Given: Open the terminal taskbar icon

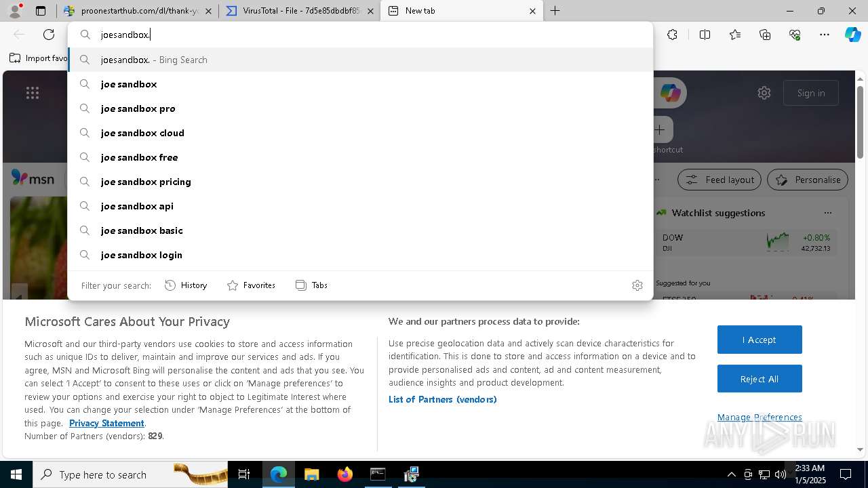Looking at the screenshot, I should tap(378, 474).
